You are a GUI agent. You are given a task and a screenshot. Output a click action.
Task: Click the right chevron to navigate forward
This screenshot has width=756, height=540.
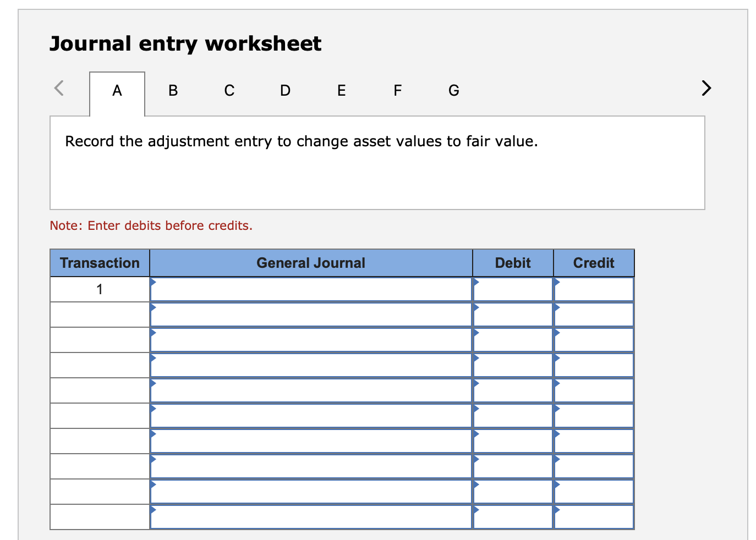click(x=706, y=88)
